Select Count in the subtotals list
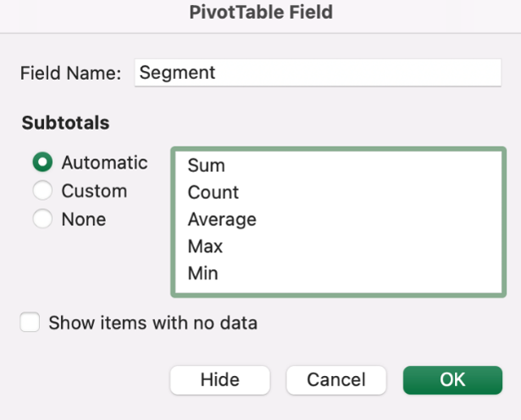This screenshot has height=420, width=521. point(338,192)
